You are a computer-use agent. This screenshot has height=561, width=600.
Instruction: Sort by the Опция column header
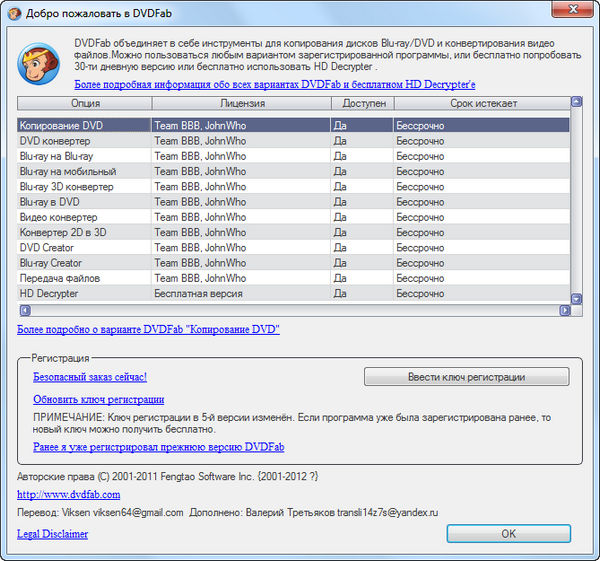tap(84, 103)
